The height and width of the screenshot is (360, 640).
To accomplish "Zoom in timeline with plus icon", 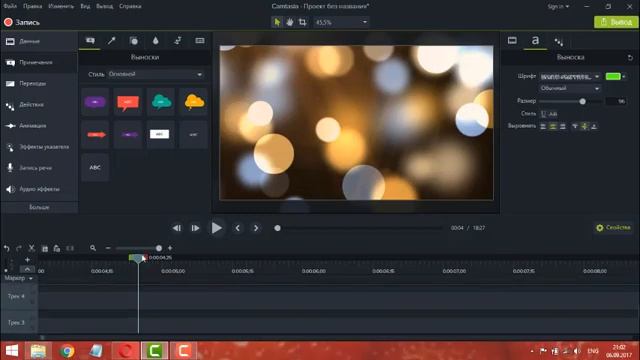I will (x=170, y=248).
